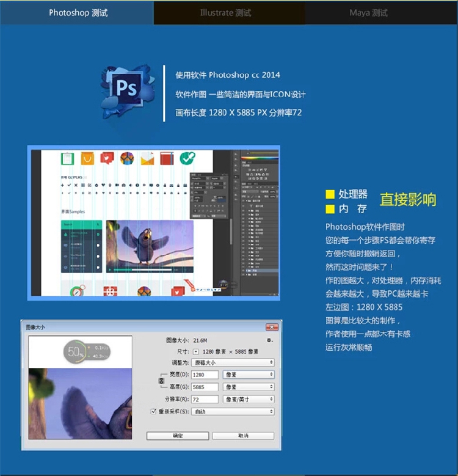
Task: Click the 高度(G) field showing 5885
Action: 205,387
